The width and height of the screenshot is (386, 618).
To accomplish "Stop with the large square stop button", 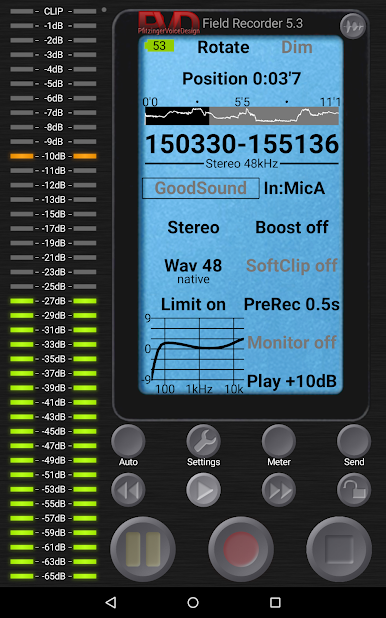I will coord(339,548).
